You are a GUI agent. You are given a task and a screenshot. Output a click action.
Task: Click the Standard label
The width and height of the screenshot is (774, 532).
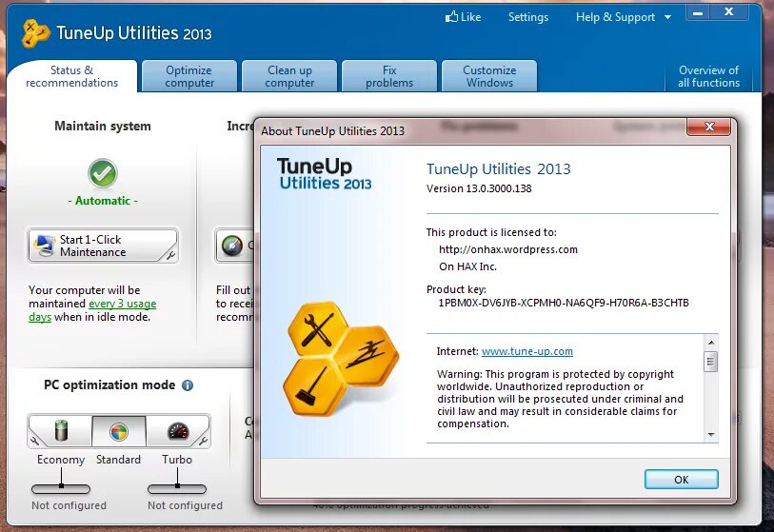click(x=118, y=460)
